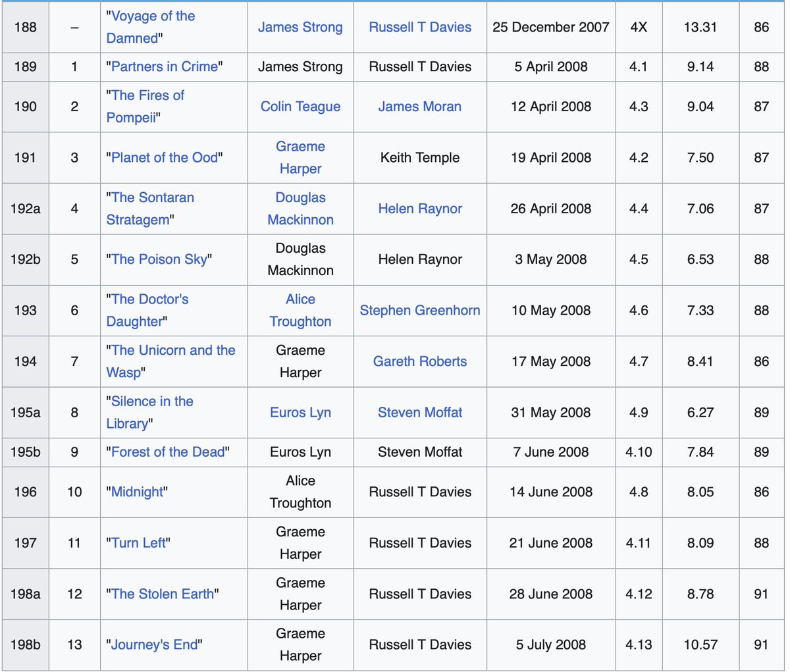Select the "13.31" viewers figure
This screenshot has width=790, height=672.
[x=700, y=27]
